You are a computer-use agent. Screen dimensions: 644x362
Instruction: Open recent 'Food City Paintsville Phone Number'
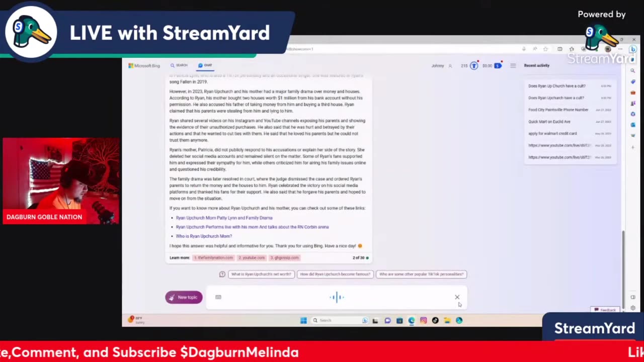(x=570, y=110)
